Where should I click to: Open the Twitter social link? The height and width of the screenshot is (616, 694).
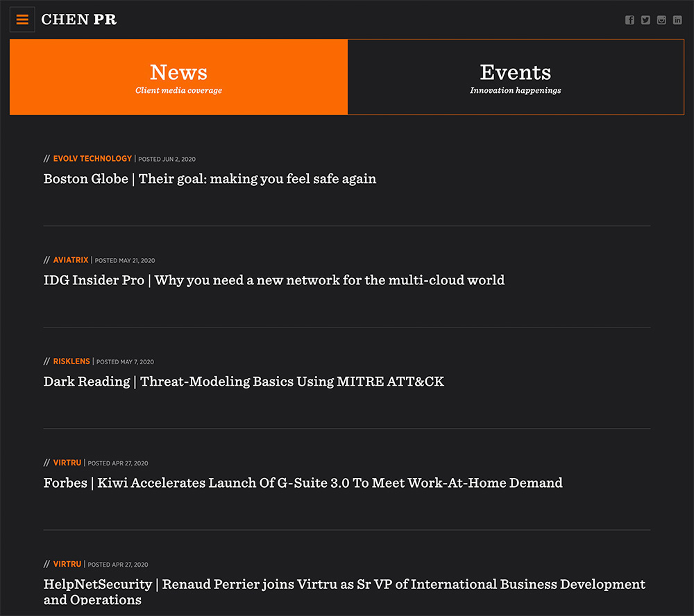point(645,20)
